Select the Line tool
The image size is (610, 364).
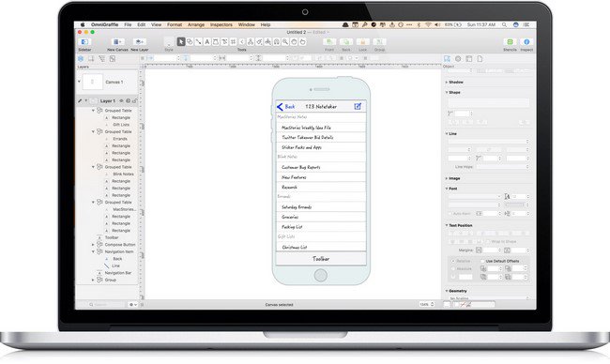tap(198, 41)
